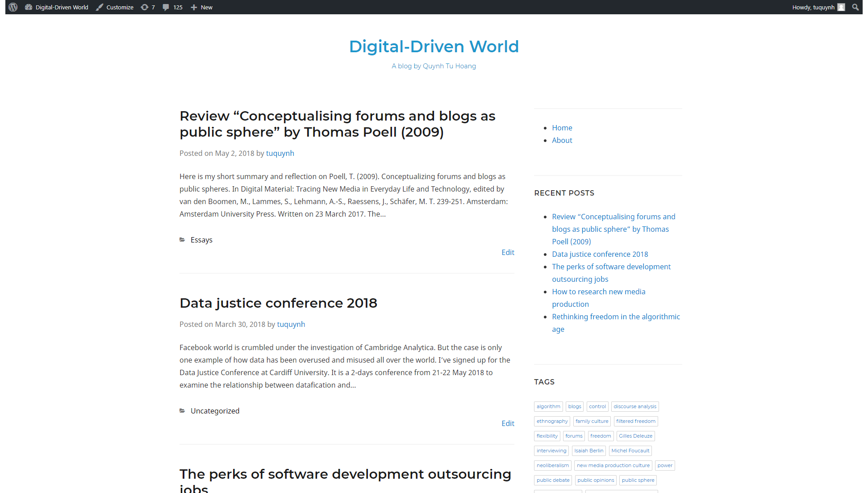
Task: Click the Uncategorized category link
Action: click(215, 411)
